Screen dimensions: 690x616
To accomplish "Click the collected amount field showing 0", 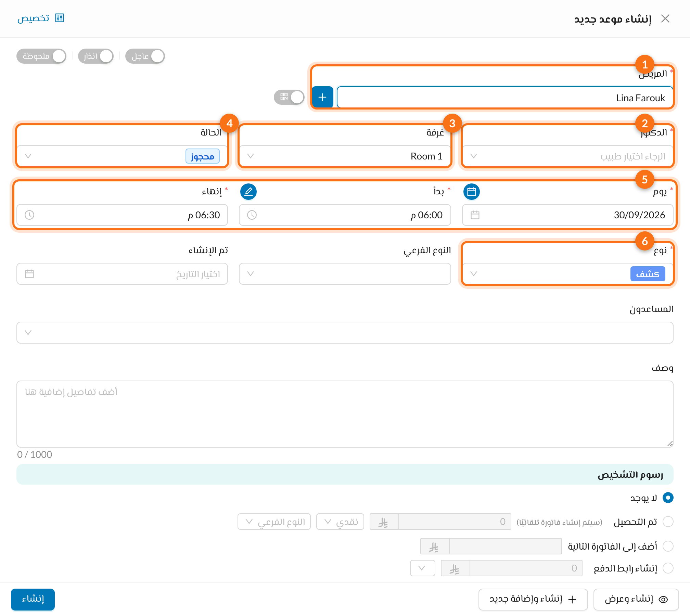I will tap(455, 522).
